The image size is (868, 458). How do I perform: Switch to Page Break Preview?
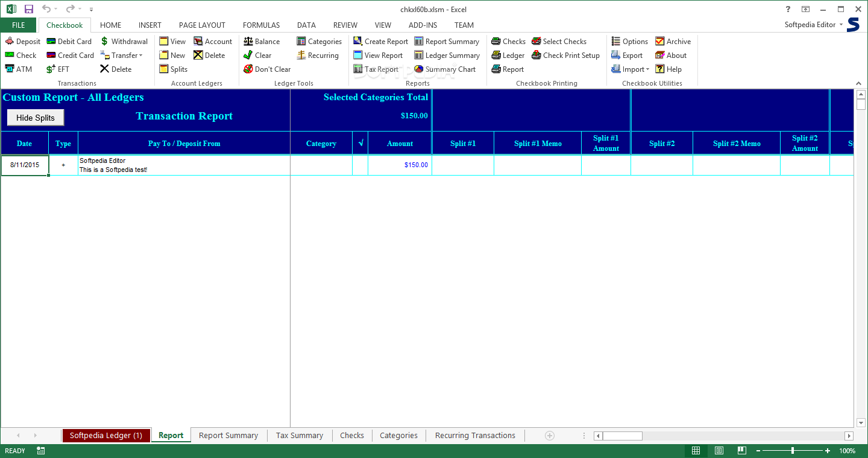[x=741, y=451]
